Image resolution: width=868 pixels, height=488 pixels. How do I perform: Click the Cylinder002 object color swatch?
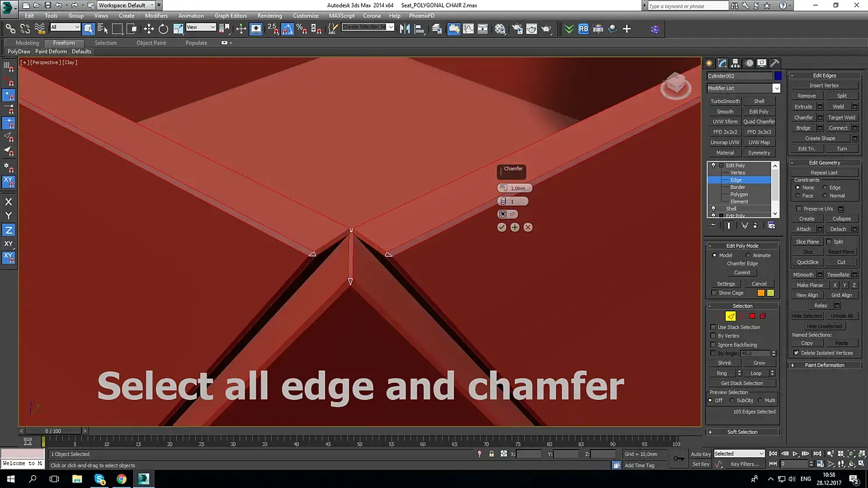point(778,76)
